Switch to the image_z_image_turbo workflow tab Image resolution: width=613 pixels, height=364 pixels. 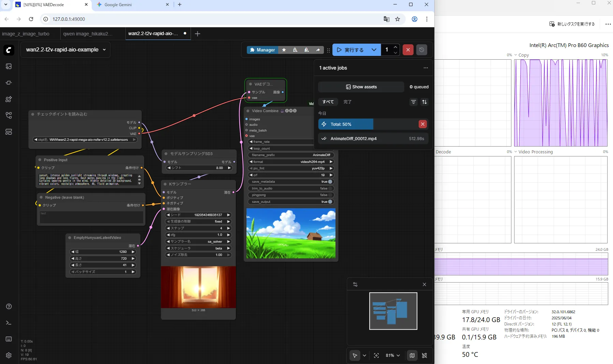26,34
